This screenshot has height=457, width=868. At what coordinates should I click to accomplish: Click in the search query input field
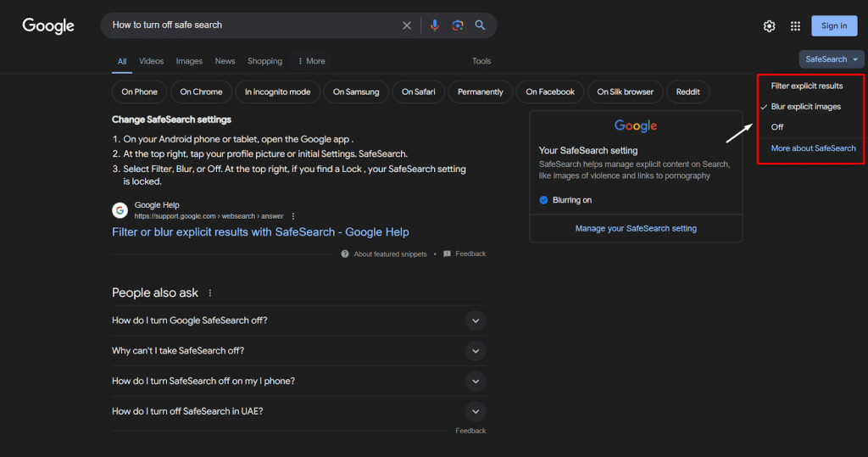click(252, 25)
